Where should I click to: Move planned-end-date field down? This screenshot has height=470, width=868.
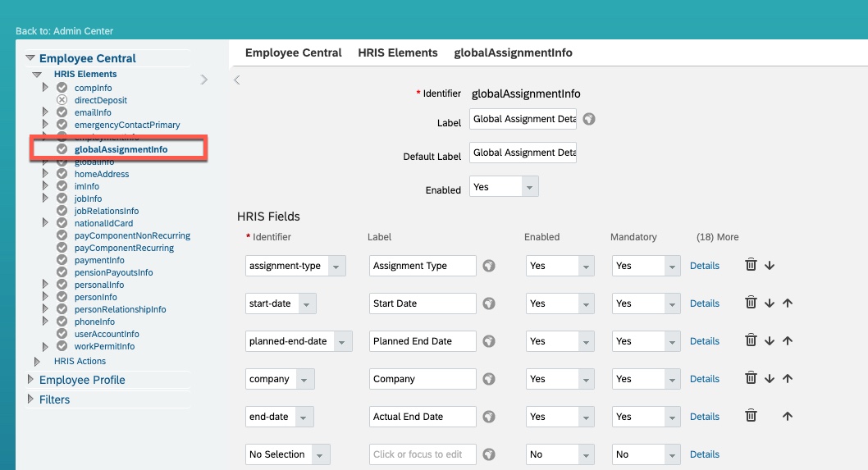770,341
